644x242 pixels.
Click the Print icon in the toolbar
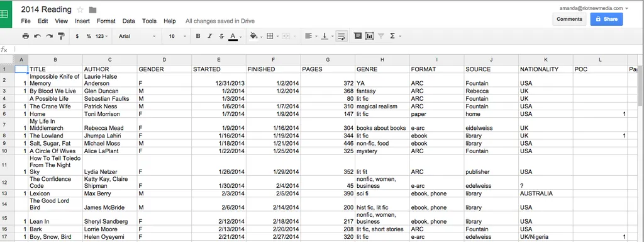tap(25, 36)
